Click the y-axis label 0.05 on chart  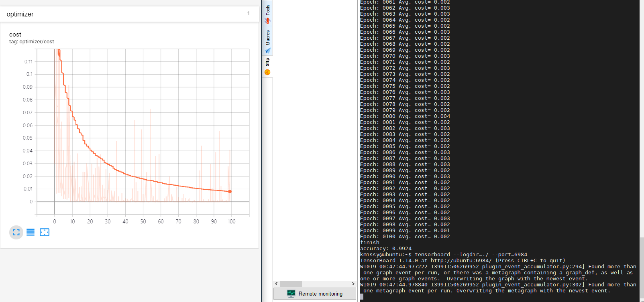(28, 138)
